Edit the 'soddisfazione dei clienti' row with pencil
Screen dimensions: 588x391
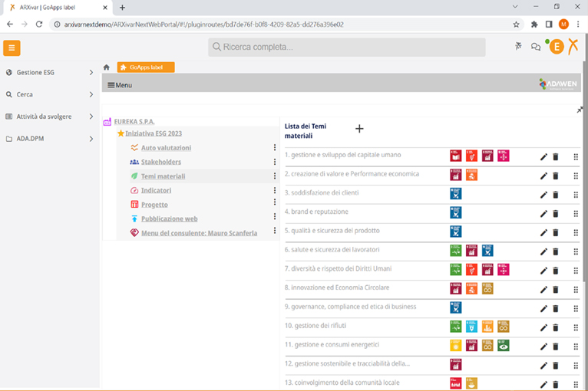543,194
